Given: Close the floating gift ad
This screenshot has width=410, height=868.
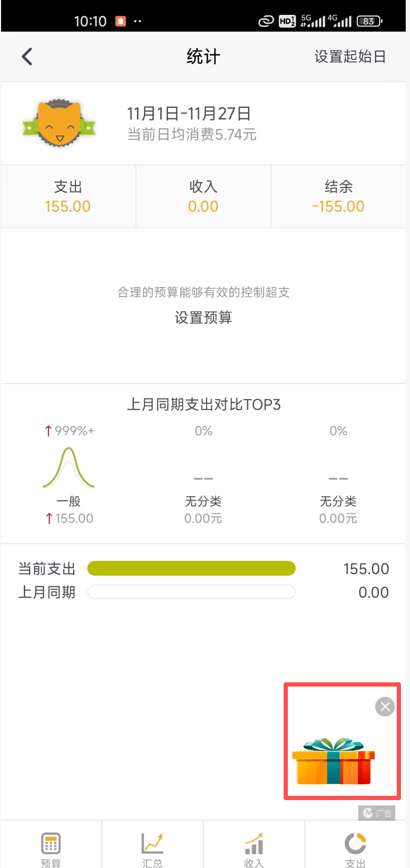Looking at the screenshot, I should coord(385,706).
